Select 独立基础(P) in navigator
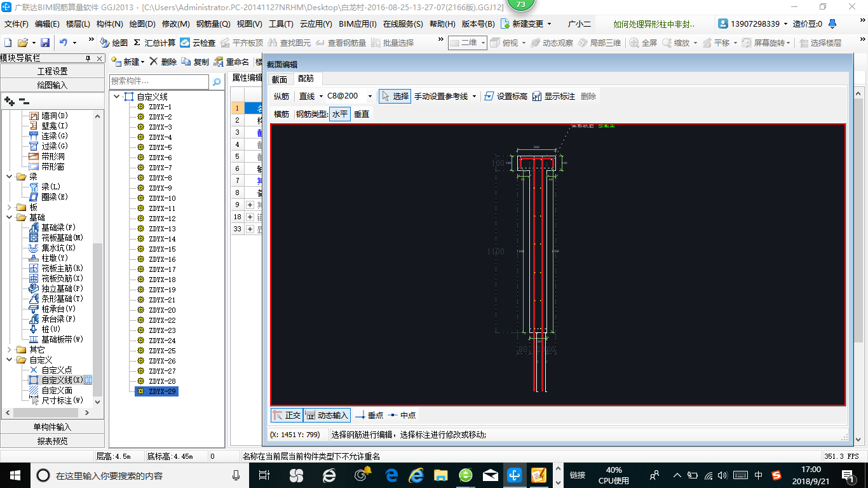 62,288
